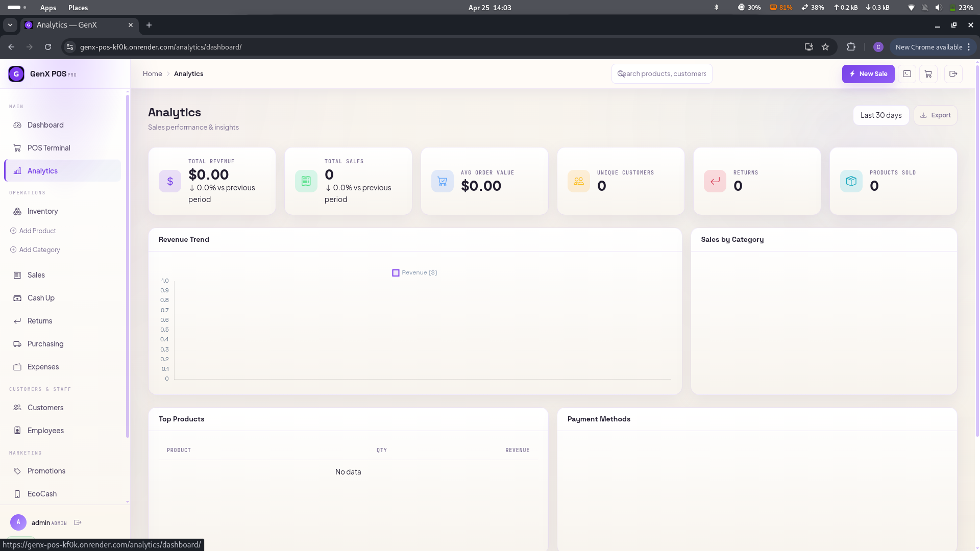Screen dimensions: 980x551
Task: Go to Returns page in sidebar
Action: tap(62, 321)
